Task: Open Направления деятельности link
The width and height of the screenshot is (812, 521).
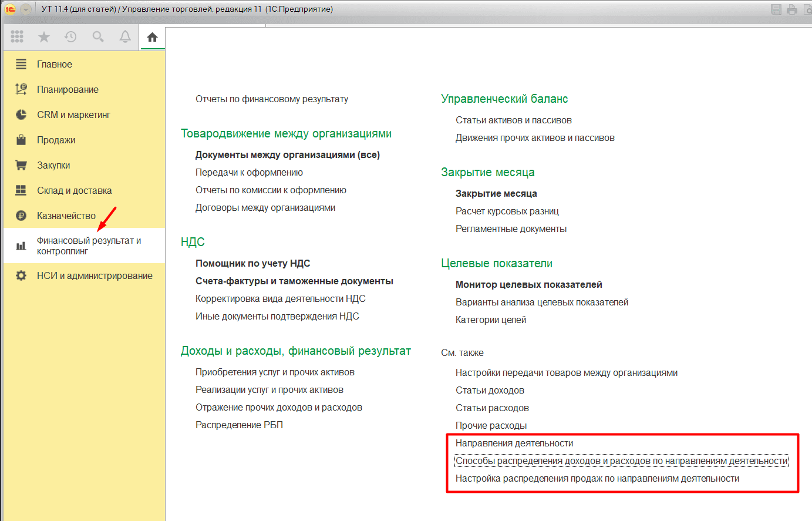Action: point(514,443)
